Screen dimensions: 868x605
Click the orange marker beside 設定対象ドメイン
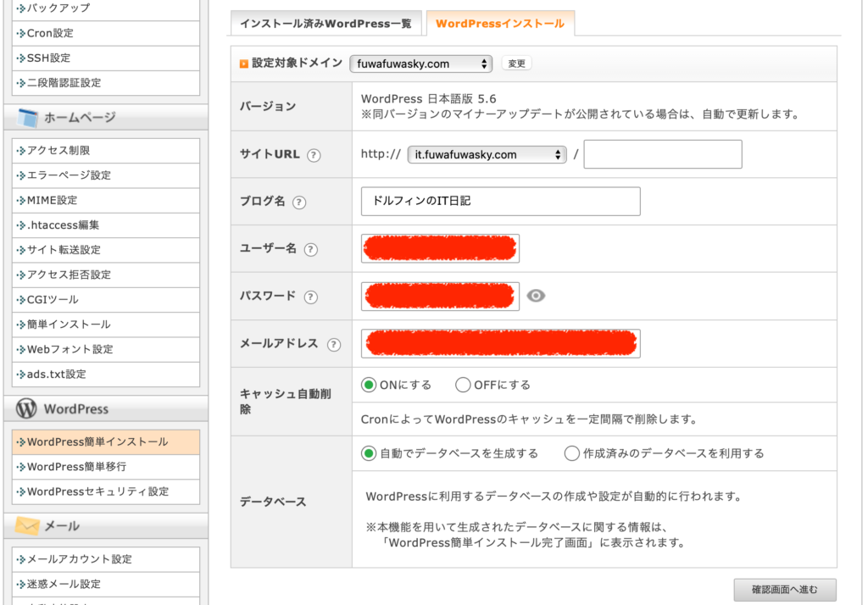tap(243, 64)
